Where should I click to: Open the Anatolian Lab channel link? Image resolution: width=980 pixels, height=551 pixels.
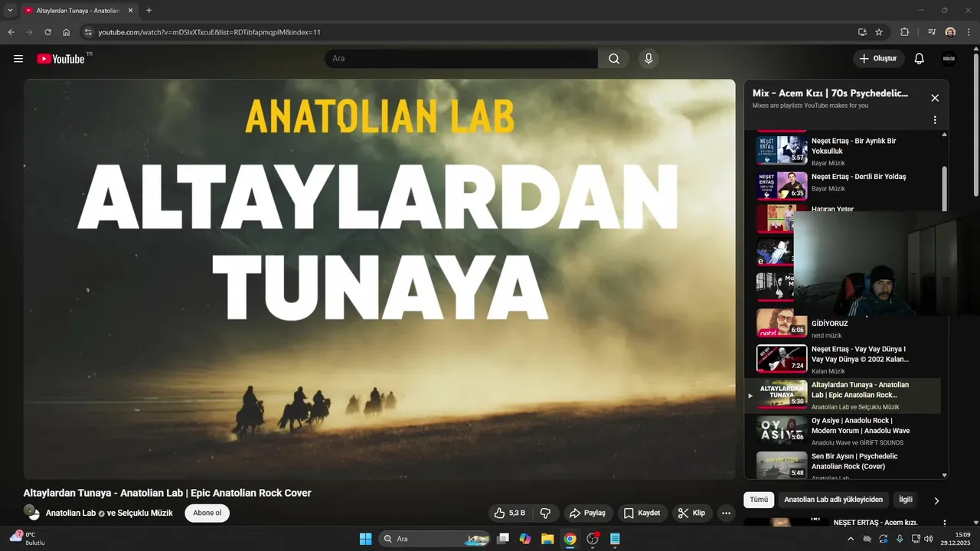coord(70,513)
